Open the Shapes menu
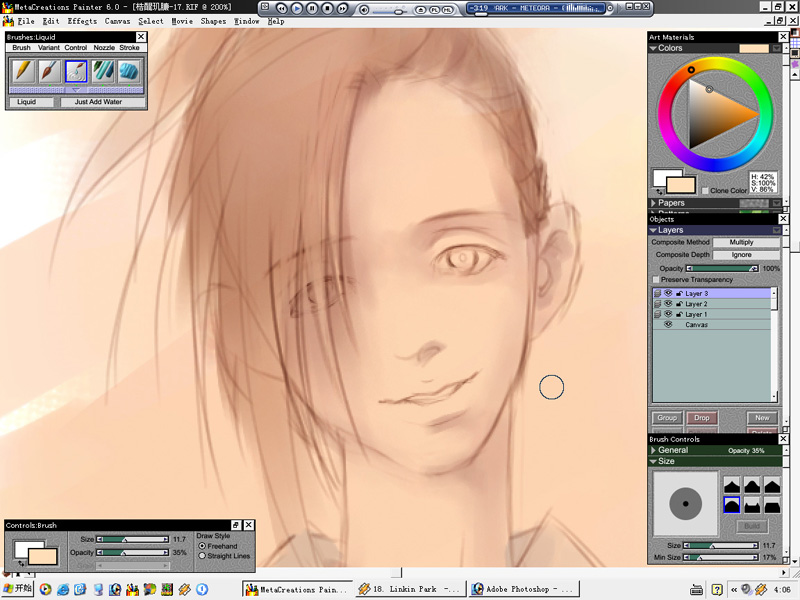This screenshot has width=800, height=600. 213,21
